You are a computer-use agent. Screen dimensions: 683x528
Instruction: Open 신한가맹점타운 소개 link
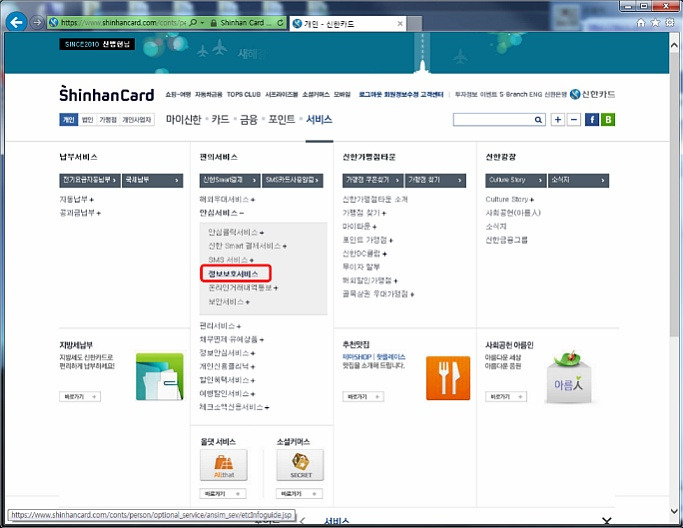point(375,199)
